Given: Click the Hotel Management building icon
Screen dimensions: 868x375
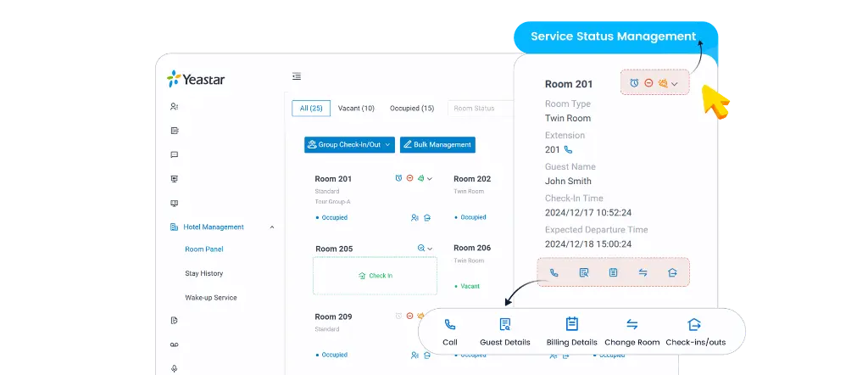Looking at the screenshot, I should point(174,227).
